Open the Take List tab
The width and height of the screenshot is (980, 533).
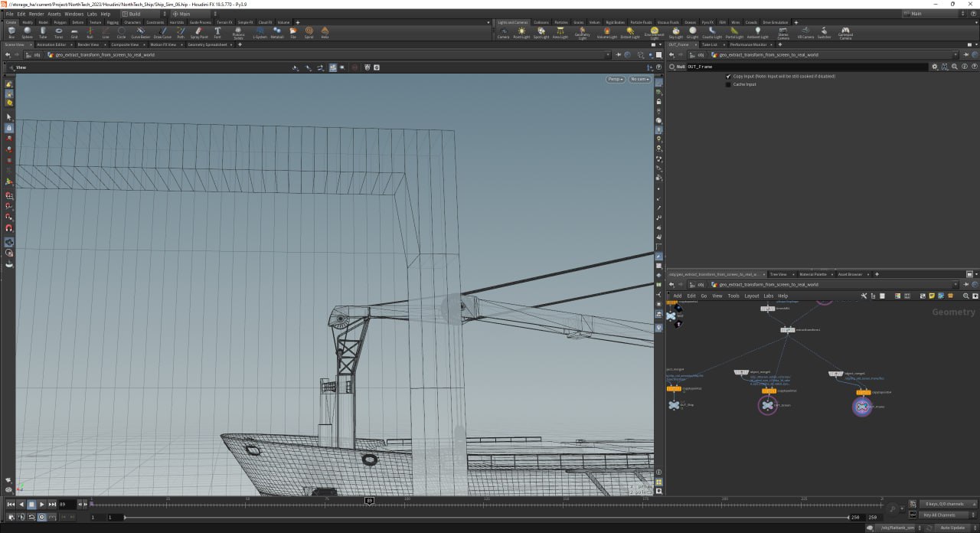(x=709, y=44)
